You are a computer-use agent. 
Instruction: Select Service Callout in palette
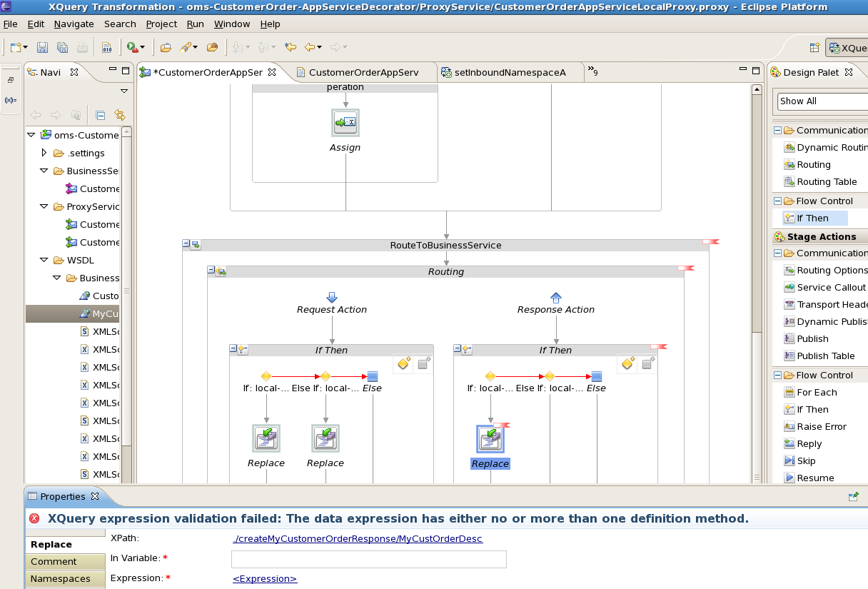(825, 287)
